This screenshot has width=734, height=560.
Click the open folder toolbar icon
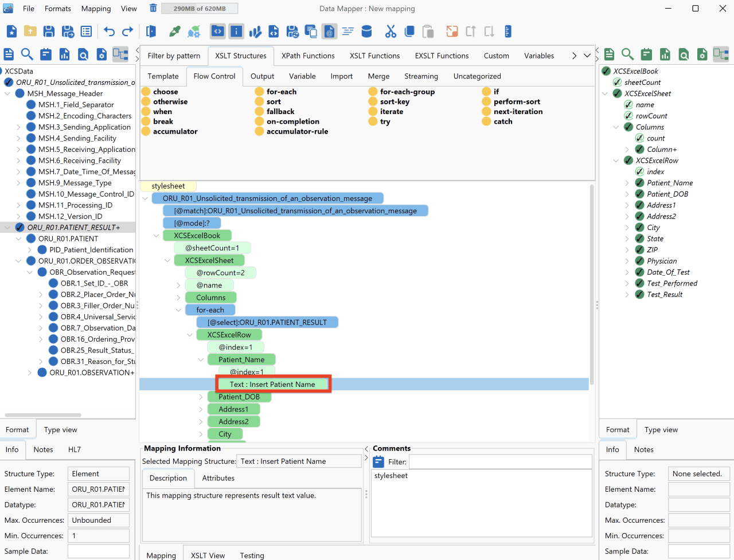point(30,32)
